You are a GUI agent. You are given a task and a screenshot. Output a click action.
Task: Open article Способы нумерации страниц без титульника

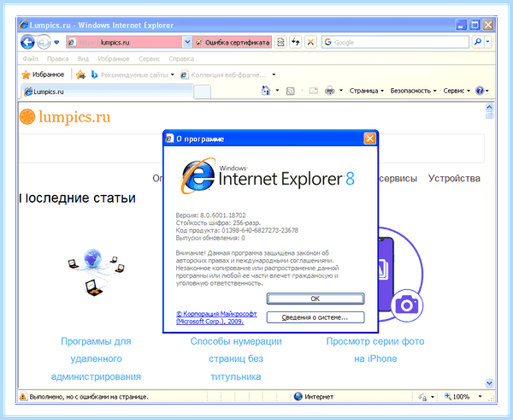tap(236, 359)
